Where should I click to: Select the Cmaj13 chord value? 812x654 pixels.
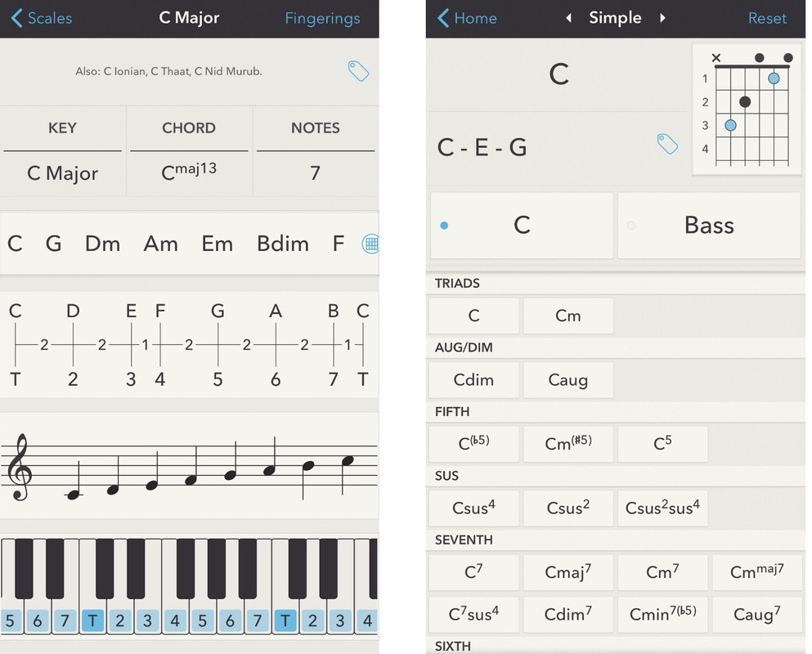pyautogui.click(x=189, y=172)
